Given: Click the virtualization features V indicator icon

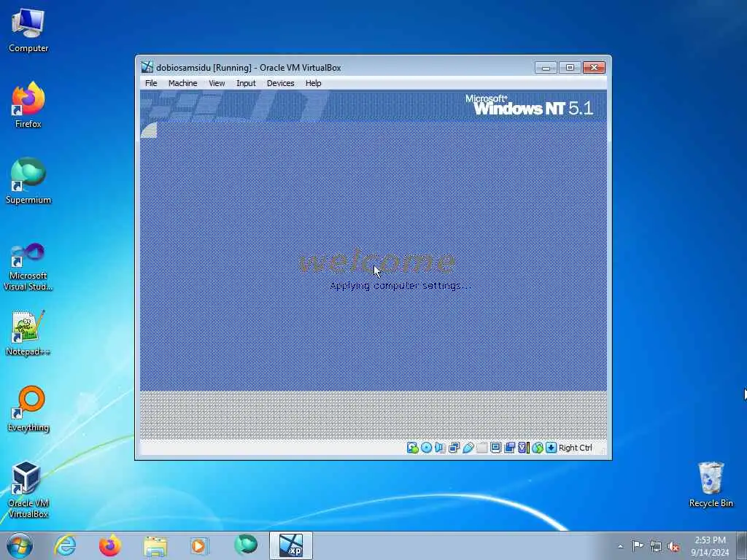Looking at the screenshot, I should (524, 448).
